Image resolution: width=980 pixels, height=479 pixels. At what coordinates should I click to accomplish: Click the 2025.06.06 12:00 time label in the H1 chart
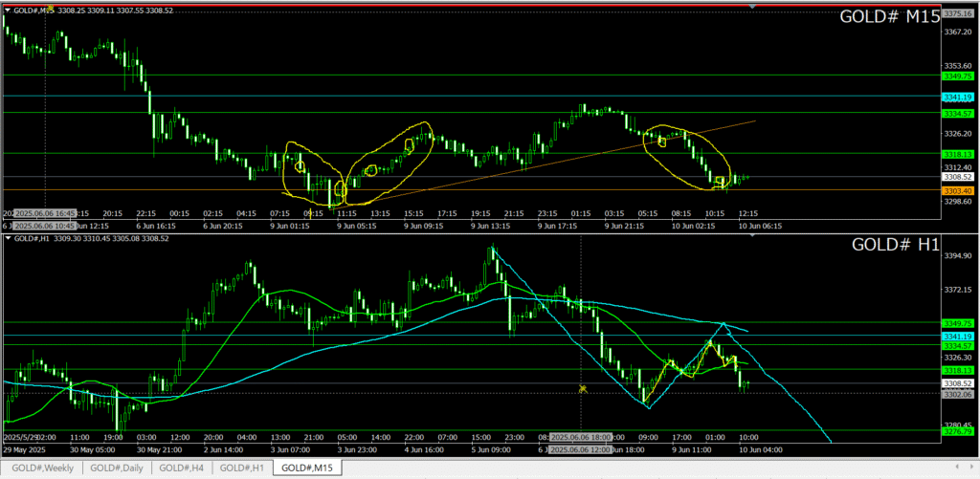[x=581, y=449]
